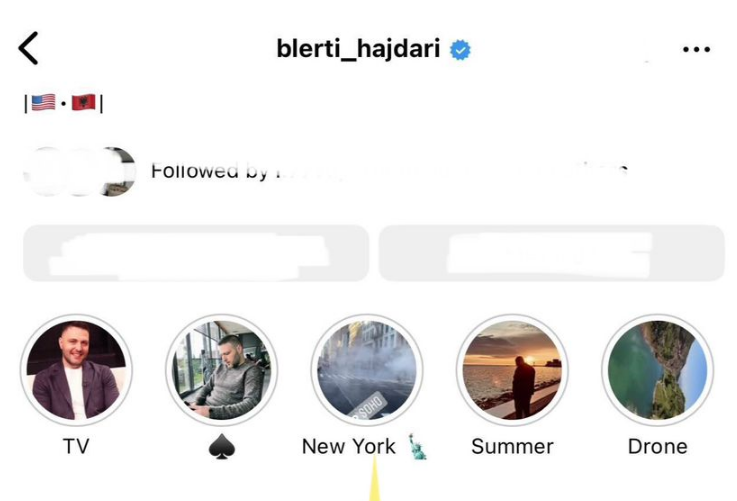Tap the American flag emoji in bio
Viewport: 737px width, 501px height.
click(x=43, y=102)
